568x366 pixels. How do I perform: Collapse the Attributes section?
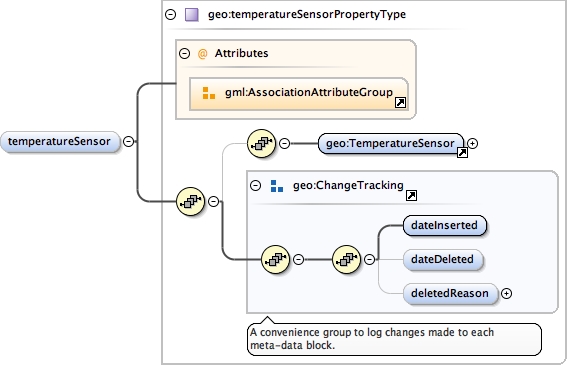click(184, 54)
